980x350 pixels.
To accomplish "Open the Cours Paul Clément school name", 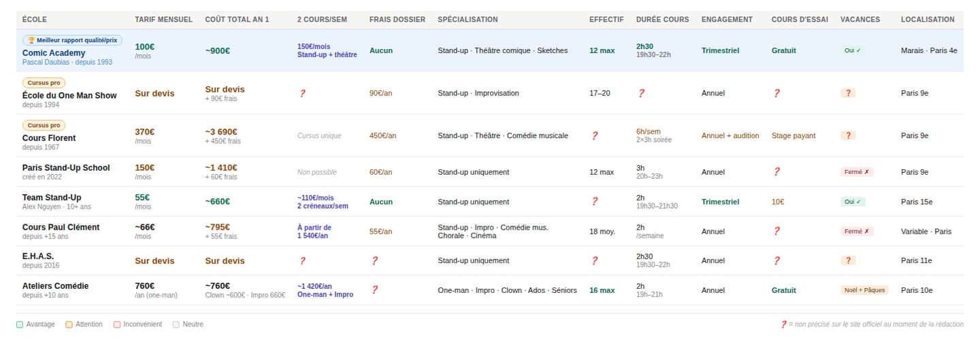I will [61, 227].
